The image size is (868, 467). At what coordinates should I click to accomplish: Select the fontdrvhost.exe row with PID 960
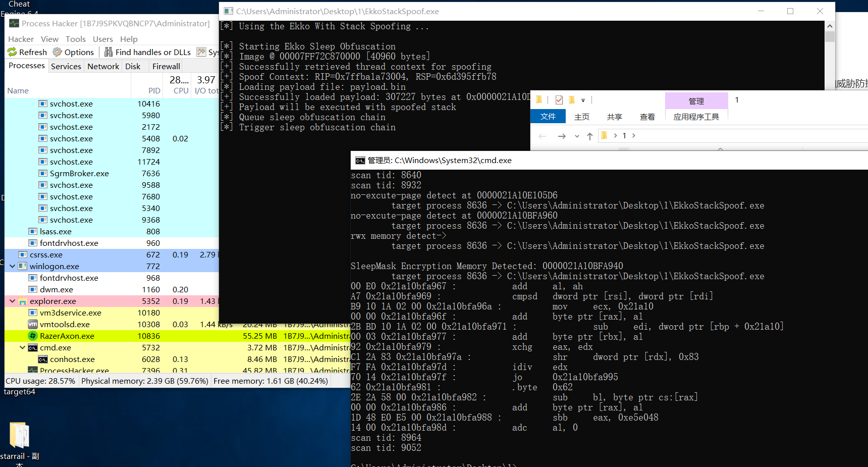click(112, 243)
